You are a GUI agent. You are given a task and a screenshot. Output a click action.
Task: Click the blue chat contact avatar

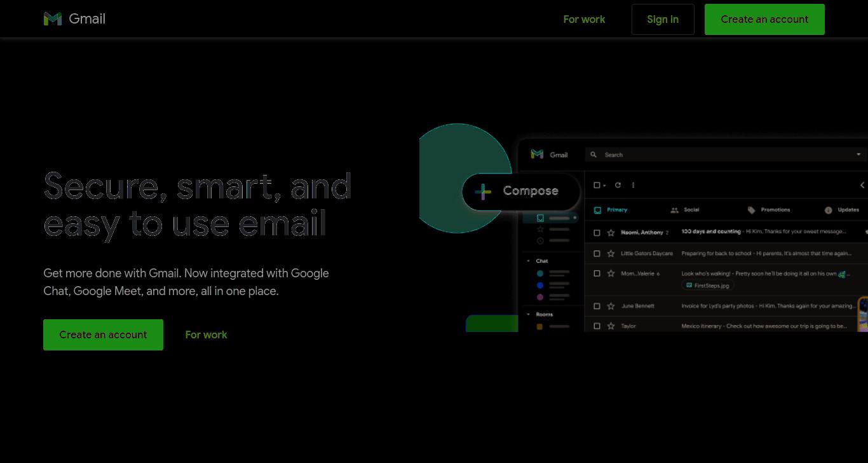point(540,286)
